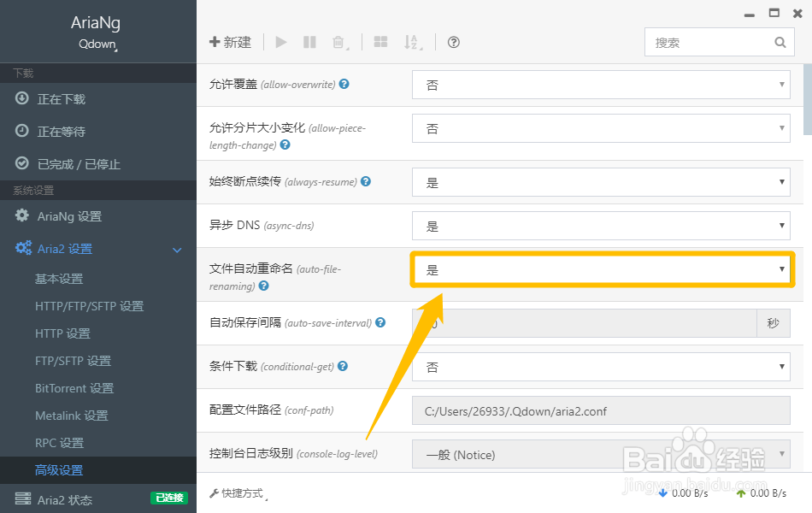The image size is (812, 513).
Task: Show help for allow-piece-length-change option
Action: click(285, 144)
